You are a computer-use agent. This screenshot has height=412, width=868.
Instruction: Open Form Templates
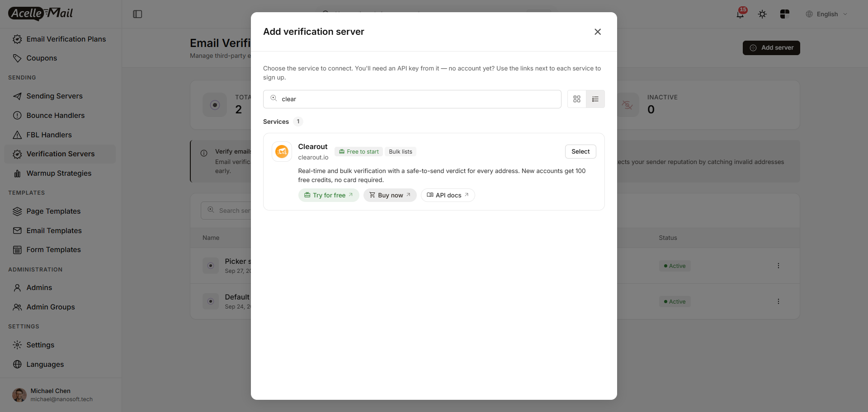[x=60, y=250]
